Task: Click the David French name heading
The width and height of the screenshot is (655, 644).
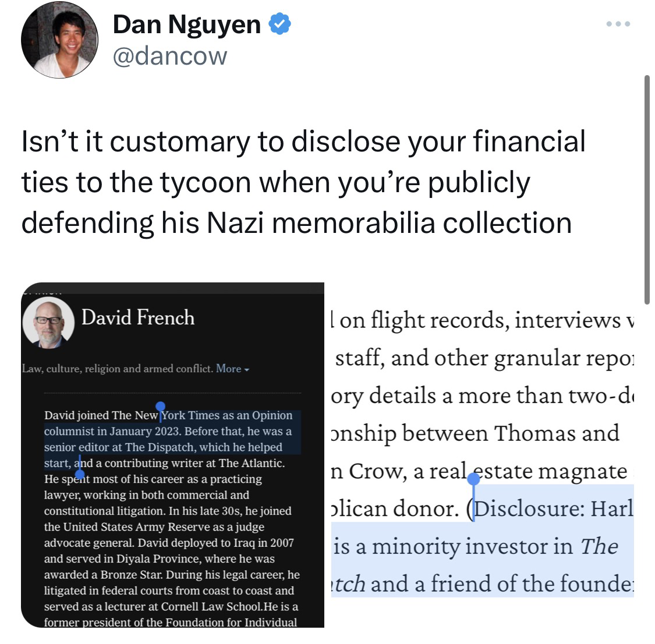Action: coord(138,317)
